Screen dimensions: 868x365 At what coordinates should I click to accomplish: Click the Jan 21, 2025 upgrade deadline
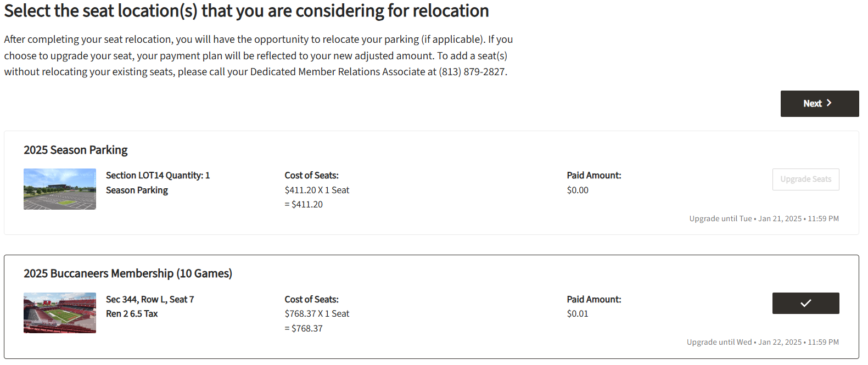(x=780, y=218)
